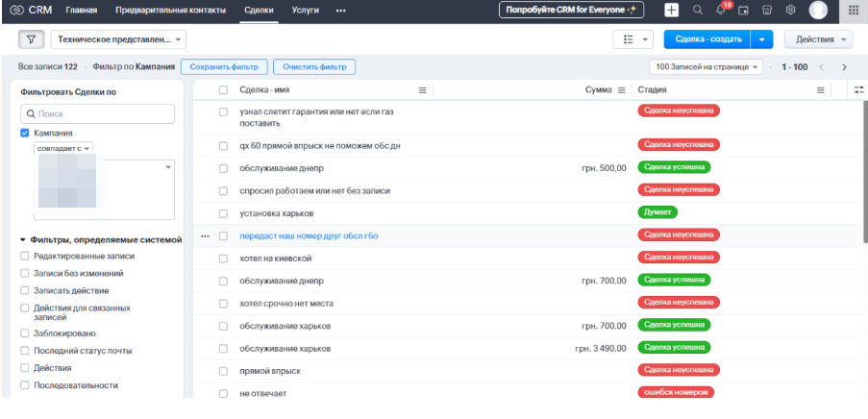Open deal передаст наш номер друг обсл гбо
The image size is (868, 419).
(x=309, y=235)
